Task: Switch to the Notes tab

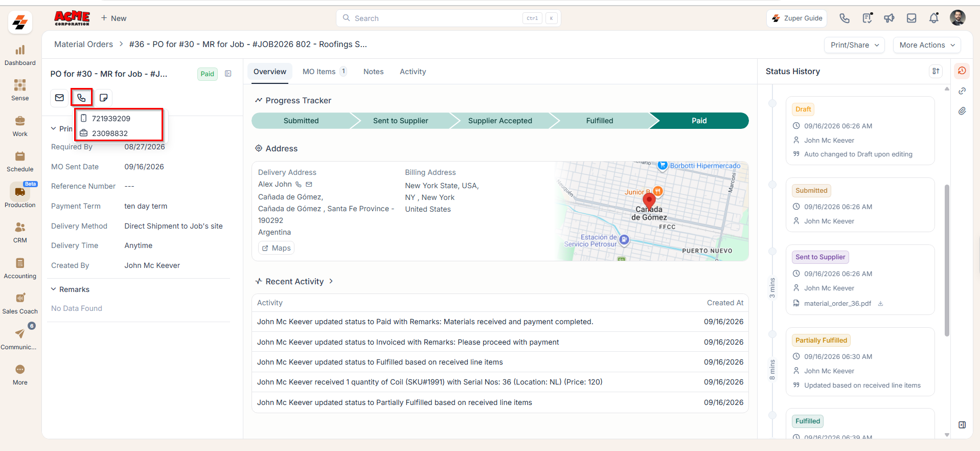Action: (x=374, y=72)
